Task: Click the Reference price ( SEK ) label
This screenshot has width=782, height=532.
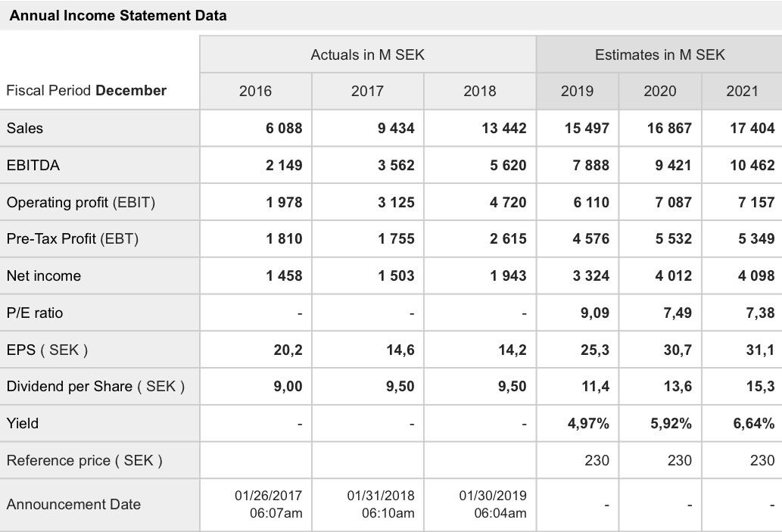Action: pos(84,460)
